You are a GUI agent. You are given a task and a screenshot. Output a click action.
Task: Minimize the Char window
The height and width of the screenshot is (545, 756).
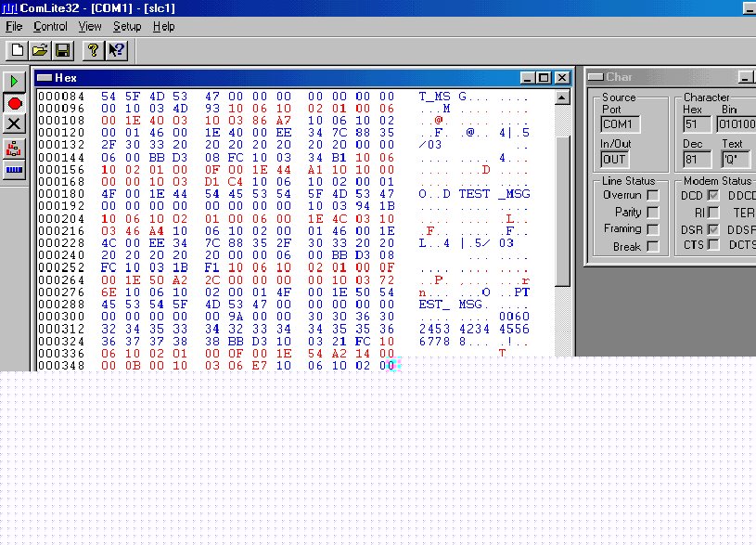[x=745, y=77]
